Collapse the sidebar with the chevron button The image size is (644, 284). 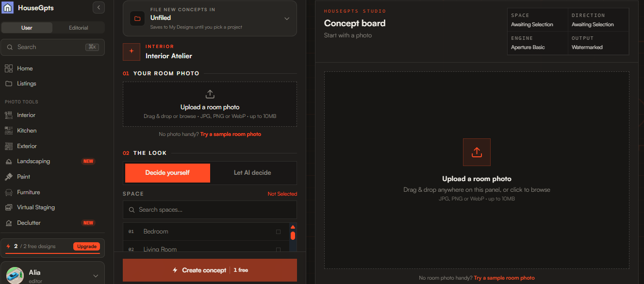pos(99,7)
